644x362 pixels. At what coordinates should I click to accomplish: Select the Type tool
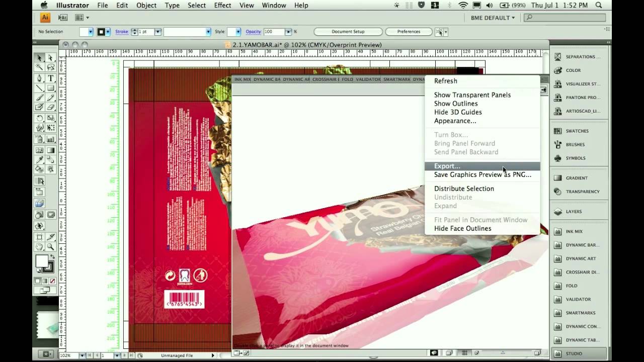pos(51,78)
